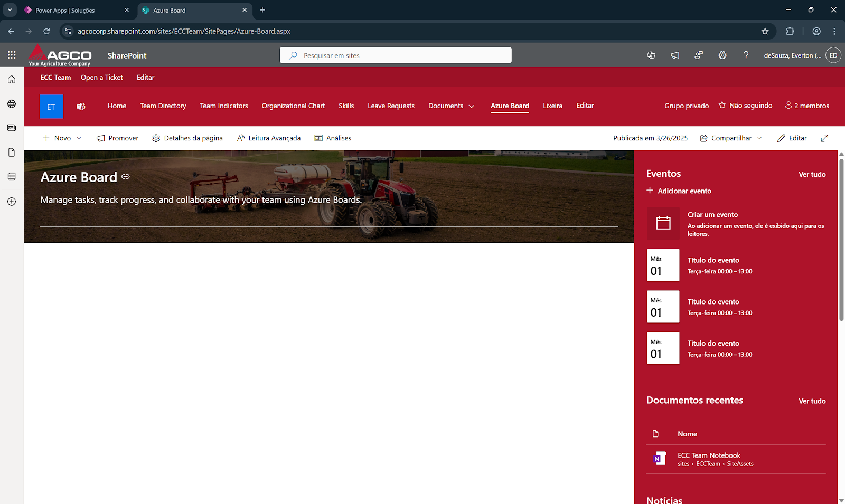Open Detalhes da página
Screen dimensions: 845x504
tap(187, 138)
